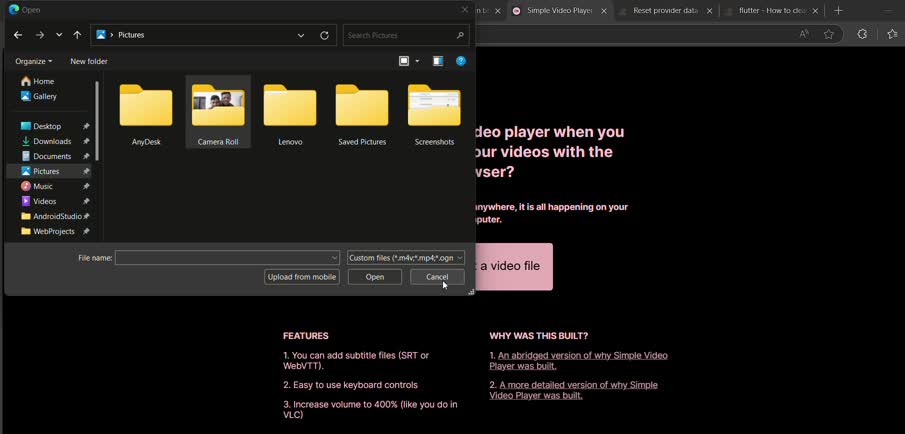Open the browser extensions icon
The height and width of the screenshot is (434, 905).
(x=862, y=35)
